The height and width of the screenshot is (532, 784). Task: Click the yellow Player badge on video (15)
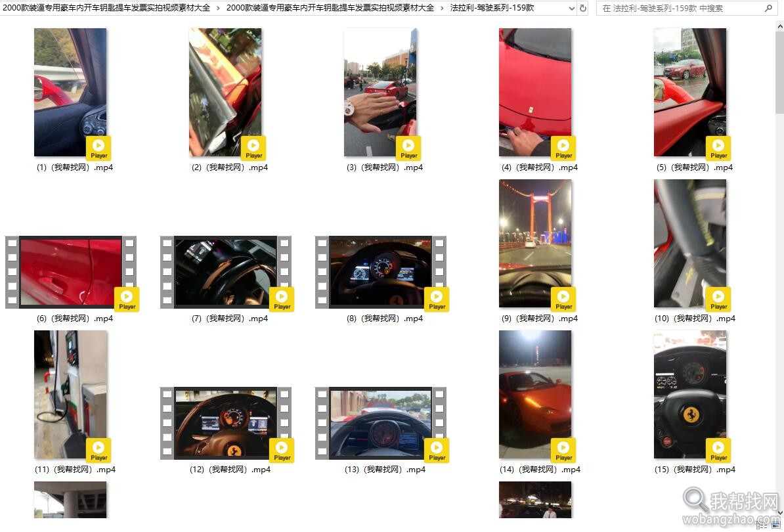pos(718,450)
